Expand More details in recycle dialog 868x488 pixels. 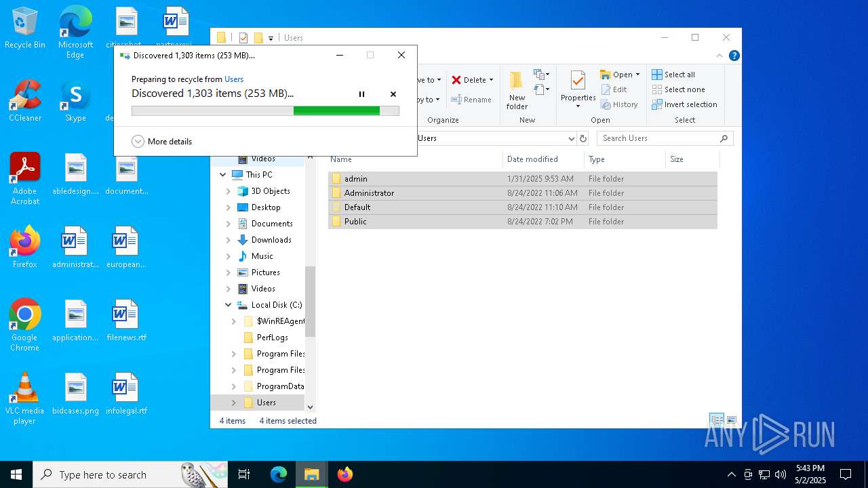click(161, 142)
